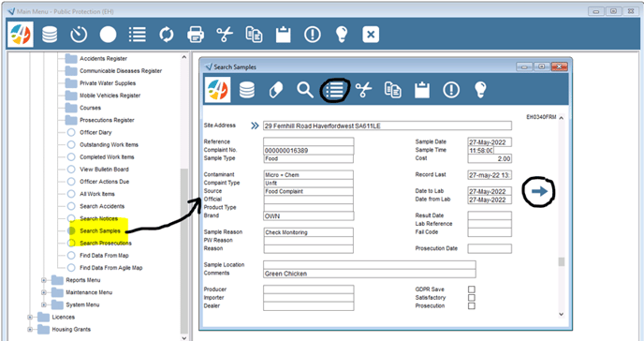Click the clipboard paste icon in main toolbar

(x=284, y=35)
